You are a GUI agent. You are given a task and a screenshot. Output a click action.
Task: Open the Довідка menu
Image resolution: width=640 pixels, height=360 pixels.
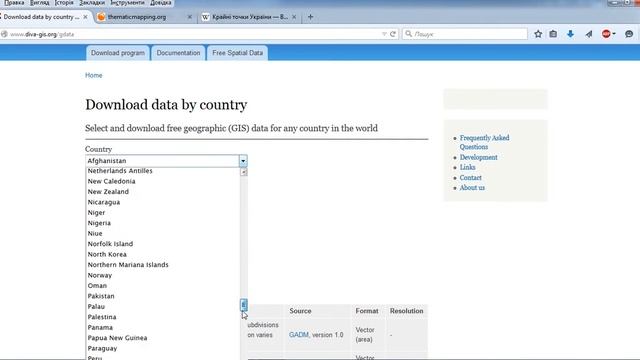[x=160, y=3]
